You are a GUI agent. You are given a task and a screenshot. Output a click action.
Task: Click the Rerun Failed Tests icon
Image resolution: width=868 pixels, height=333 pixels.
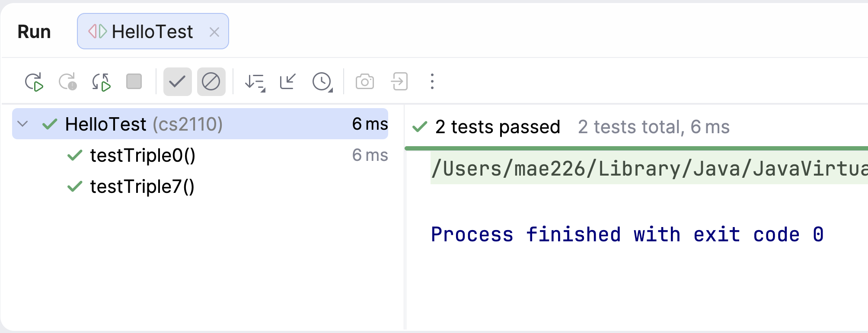(x=67, y=82)
